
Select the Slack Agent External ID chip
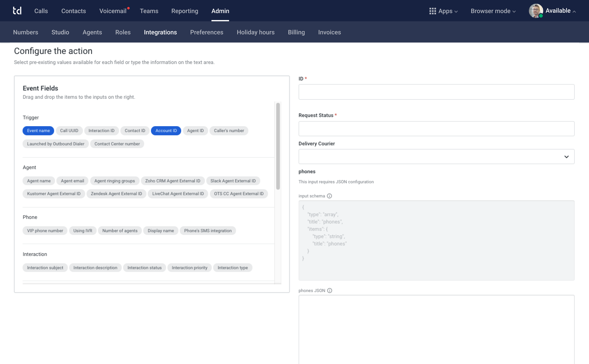click(233, 181)
